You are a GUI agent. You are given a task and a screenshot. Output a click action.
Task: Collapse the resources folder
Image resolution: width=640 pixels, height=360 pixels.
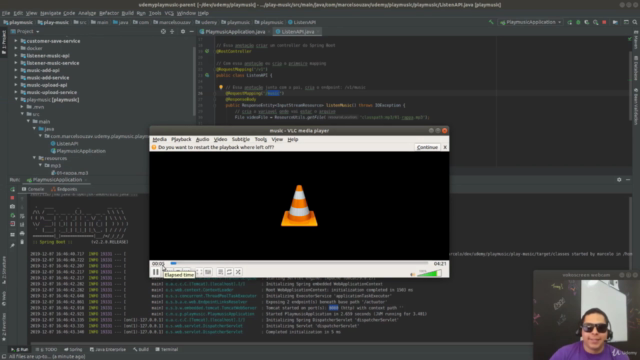click(x=34, y=158)
